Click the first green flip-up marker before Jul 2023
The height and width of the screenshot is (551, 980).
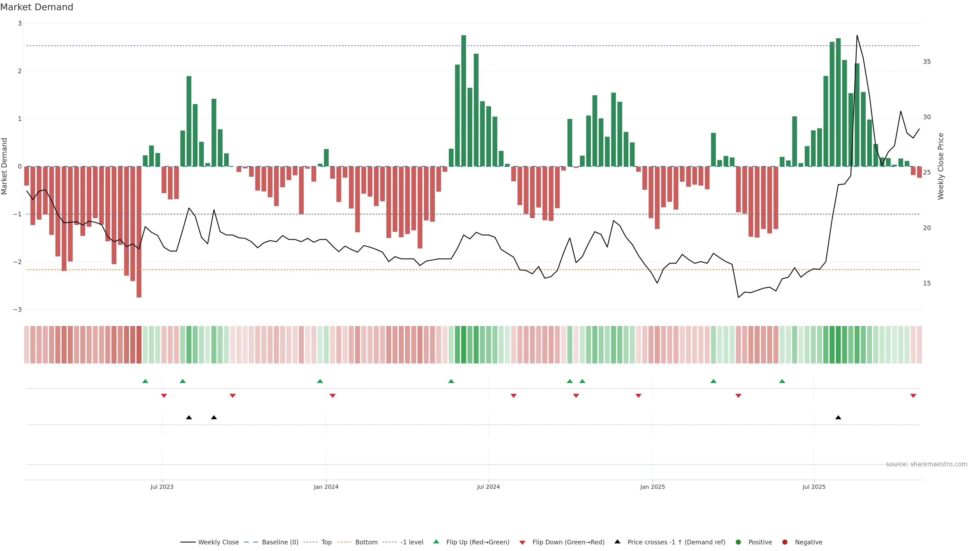(x=145, y=381)
